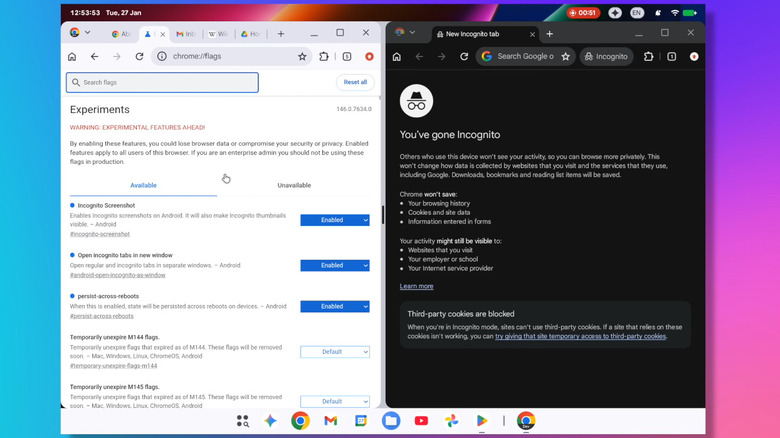Open extensions puzzle icon in flags window
780x438 pixels.
(x=324, y=57)
